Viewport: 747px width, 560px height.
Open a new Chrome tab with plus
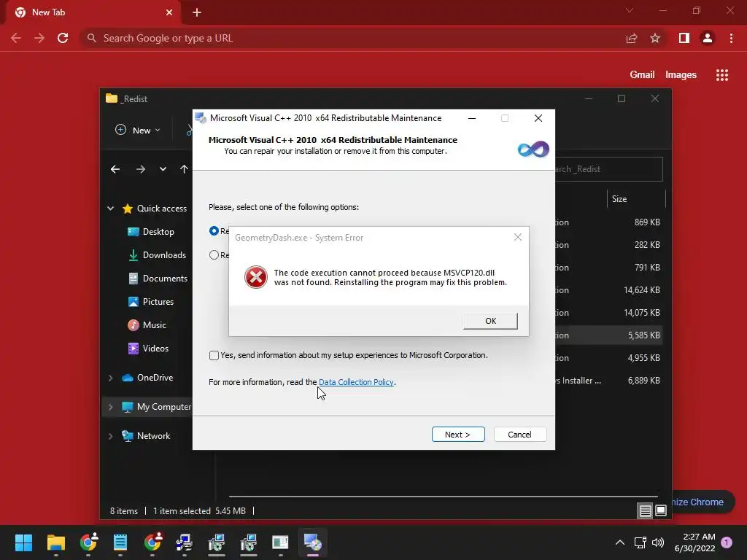pyautogui.click(x=197, y=12)
